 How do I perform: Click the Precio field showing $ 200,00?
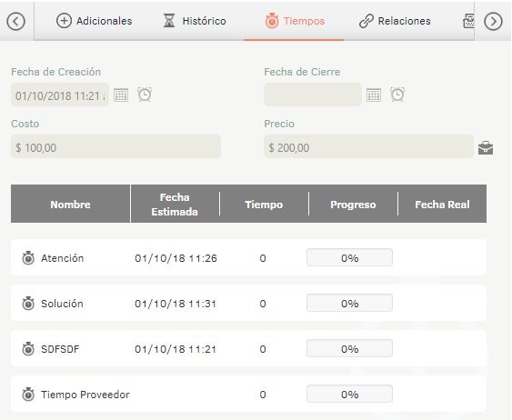[x=368, y=146]
